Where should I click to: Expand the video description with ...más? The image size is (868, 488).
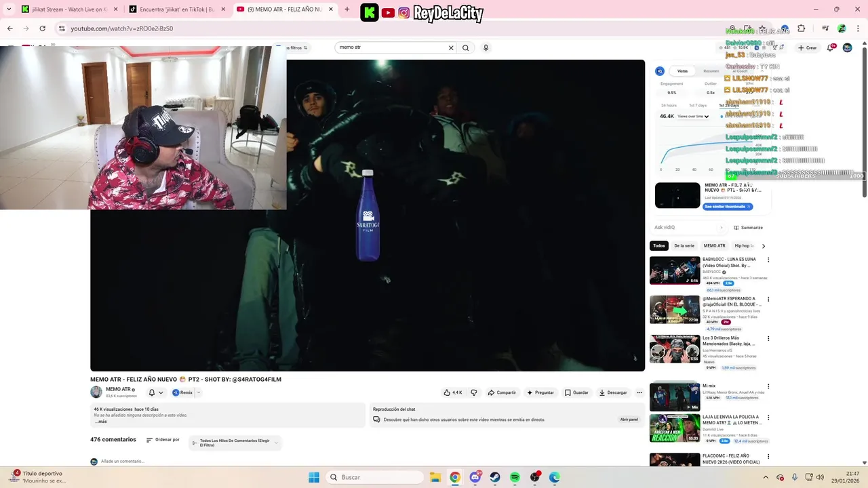(x=100, y=422)
